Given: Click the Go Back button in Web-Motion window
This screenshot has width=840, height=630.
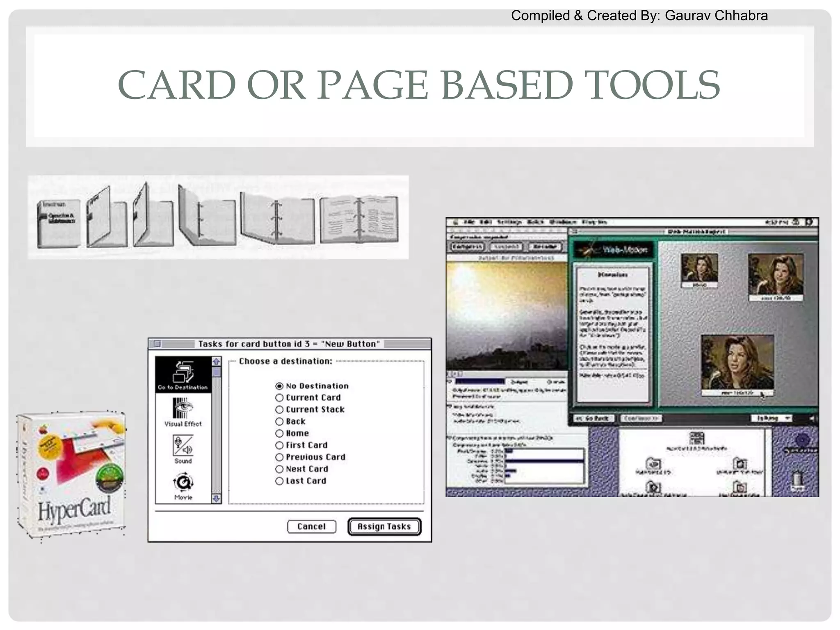Looking at the screenshot, I should click(594, 418).
